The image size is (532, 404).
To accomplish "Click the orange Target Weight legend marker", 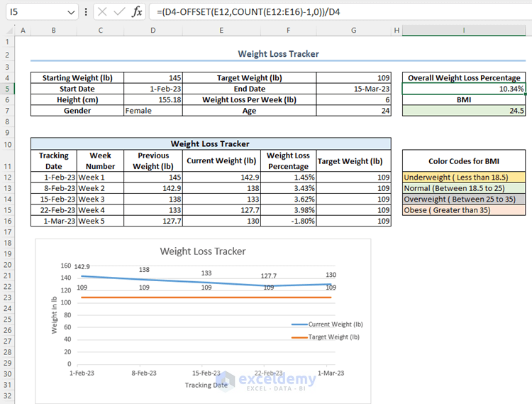I will pyautogui.click(x=299, y=337).
